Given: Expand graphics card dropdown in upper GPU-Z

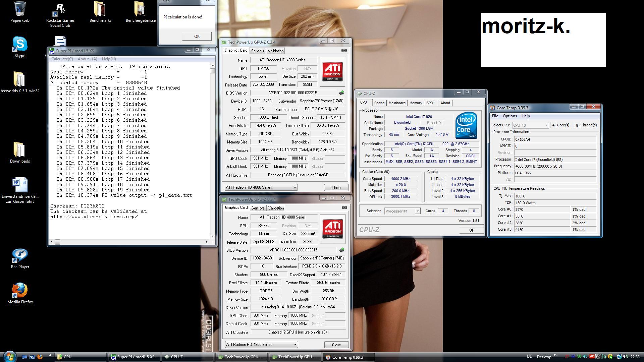Looking at the screenshot, I should [x=295, y=187].
